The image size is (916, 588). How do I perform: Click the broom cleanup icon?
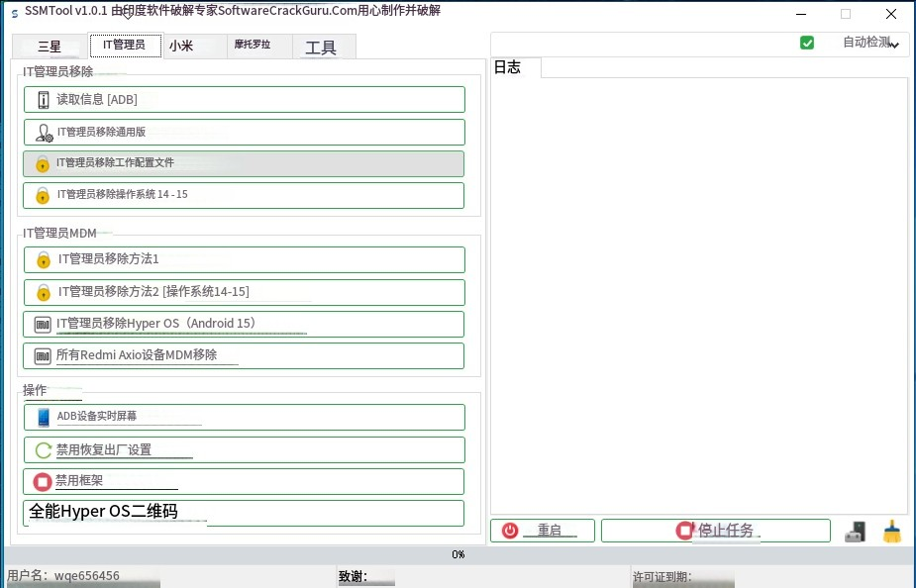890,531
